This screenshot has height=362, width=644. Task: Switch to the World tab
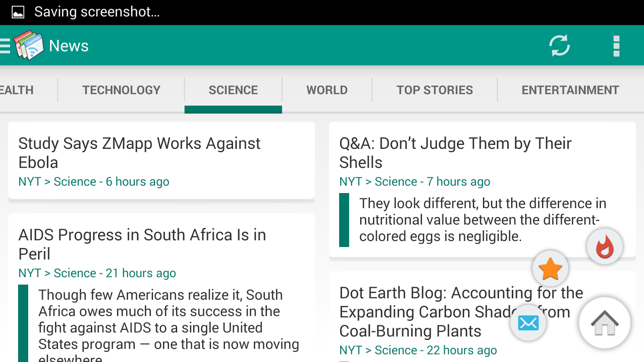(x=327, y=90)
